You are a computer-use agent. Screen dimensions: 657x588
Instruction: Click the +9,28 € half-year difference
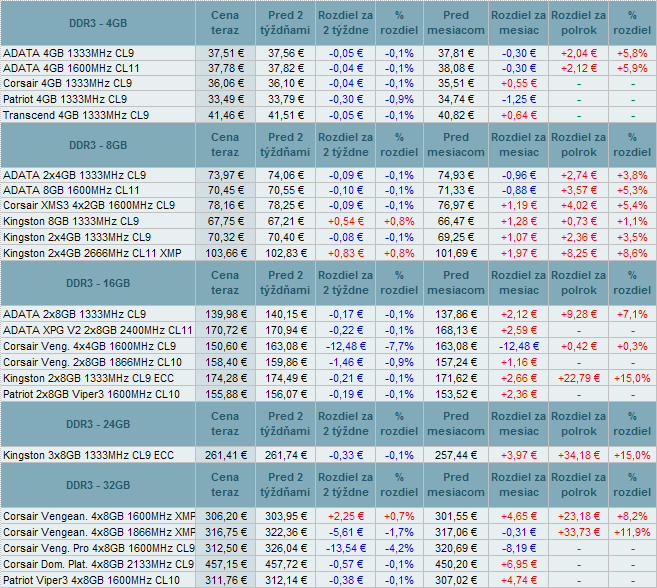point(579,314)
